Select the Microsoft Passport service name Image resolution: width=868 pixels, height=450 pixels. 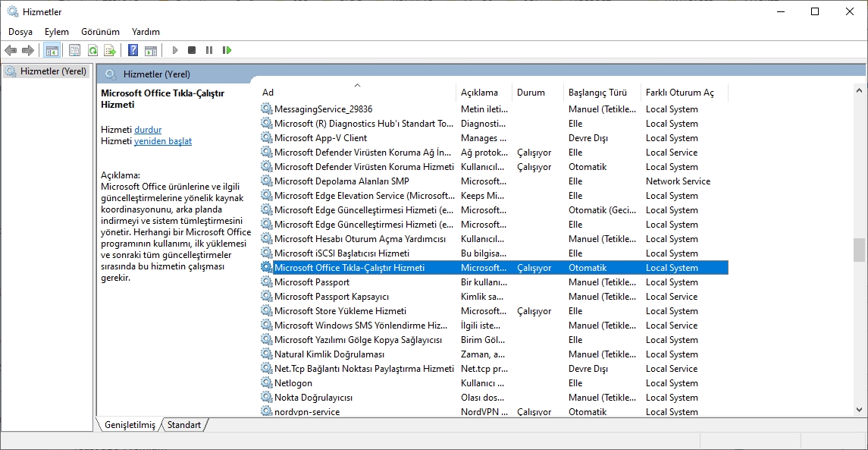pyautogui.click(x=312, y=282)
